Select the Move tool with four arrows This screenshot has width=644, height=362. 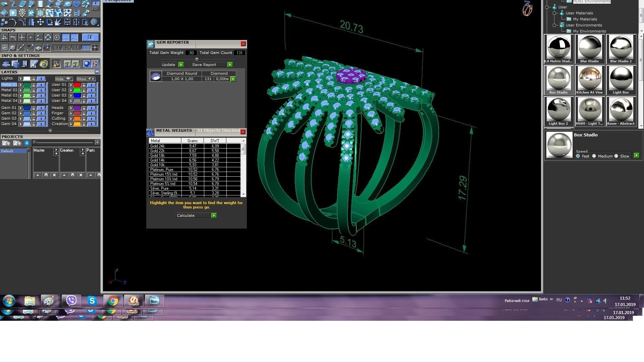click(40, 22)
